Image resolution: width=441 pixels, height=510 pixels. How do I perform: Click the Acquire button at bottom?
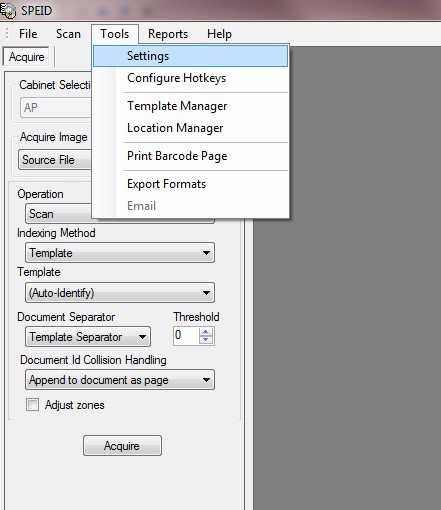(122, 445)
